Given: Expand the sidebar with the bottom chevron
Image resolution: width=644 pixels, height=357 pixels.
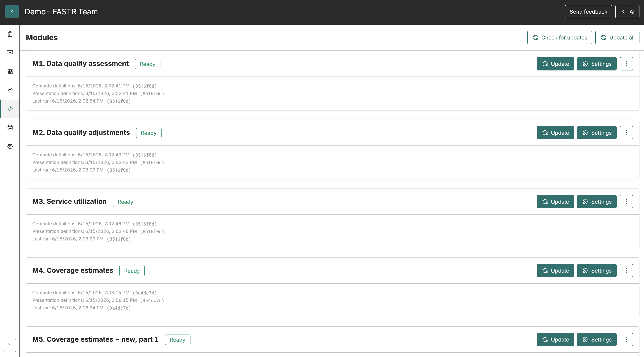Looking at the screenshot, I should click(x=9, y=345).
